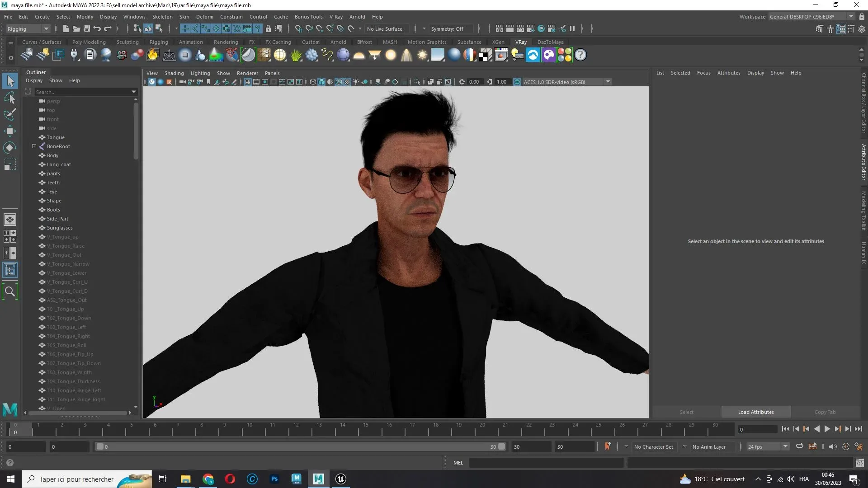Open the ACES color space dropdown

point(608,82)
